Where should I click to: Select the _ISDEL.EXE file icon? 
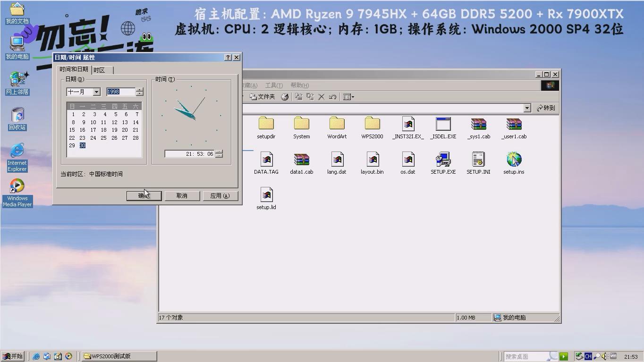[442, 124]
